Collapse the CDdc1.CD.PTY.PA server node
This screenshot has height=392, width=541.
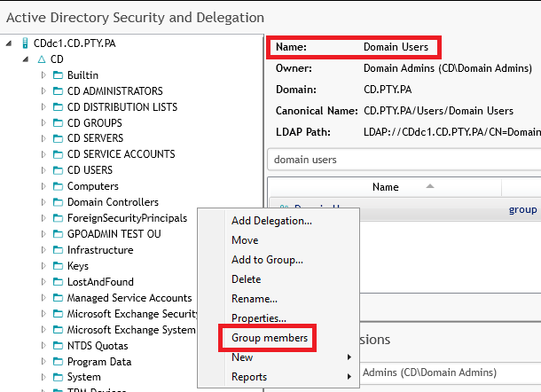click(x=9, y=43)
